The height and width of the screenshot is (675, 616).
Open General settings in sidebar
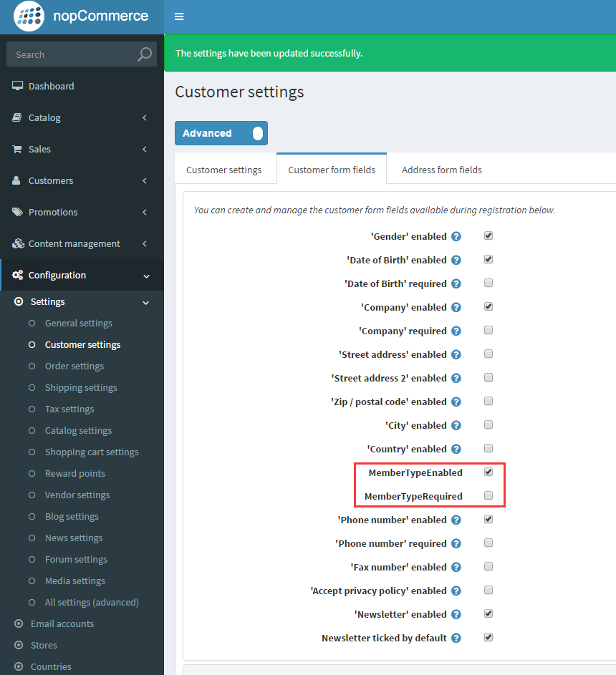[x=78, y=324]
